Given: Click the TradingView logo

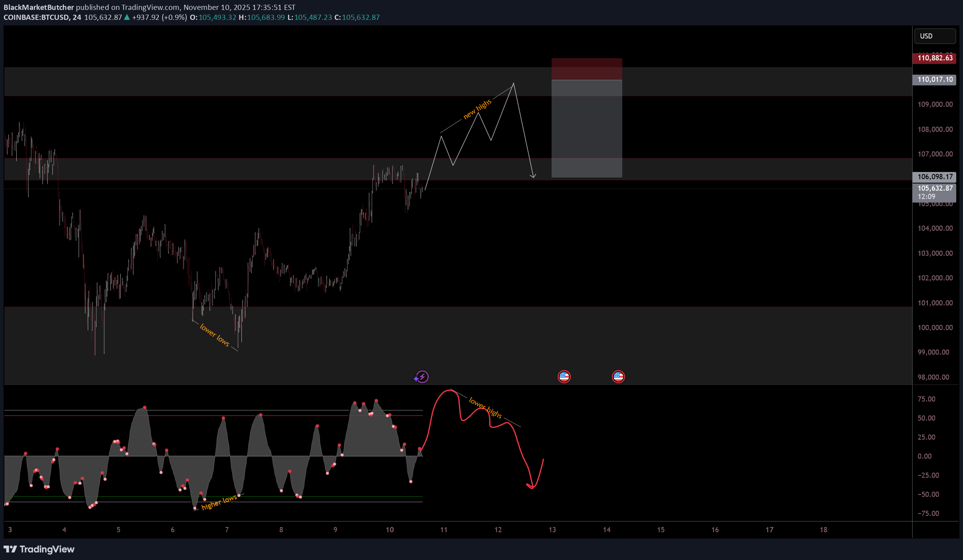Looking at the screenshot, I should pyautogui.click(x=39, y=549).
